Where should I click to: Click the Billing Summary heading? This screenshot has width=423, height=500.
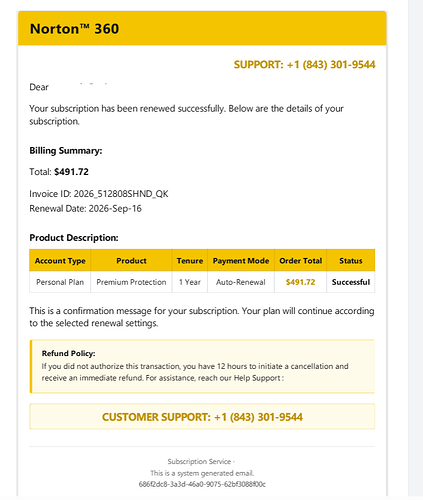click(66, 151)
